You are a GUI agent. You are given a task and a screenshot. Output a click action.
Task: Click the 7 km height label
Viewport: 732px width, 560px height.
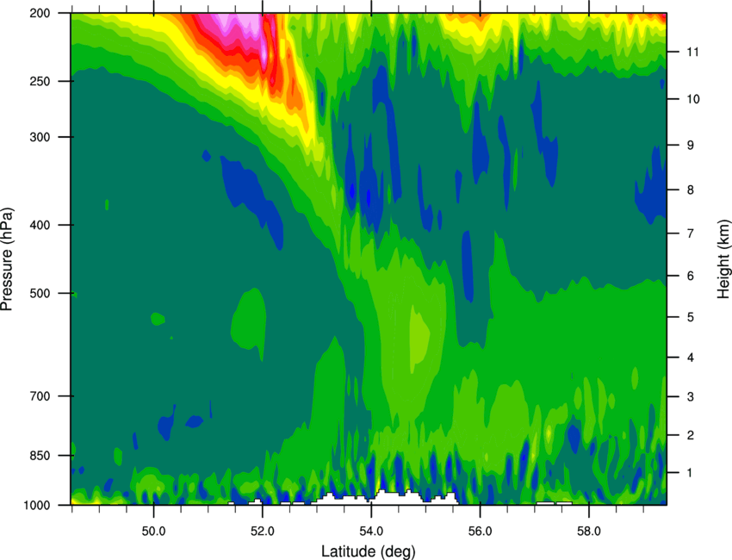click(x=691, y=233)
